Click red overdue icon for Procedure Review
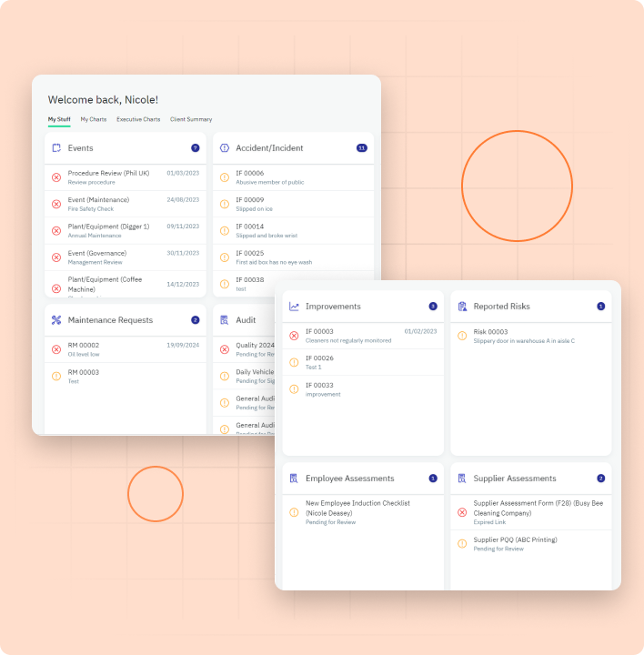Image resolution: width=644 pixels, height=655 pixels. [x=56, y=177]
